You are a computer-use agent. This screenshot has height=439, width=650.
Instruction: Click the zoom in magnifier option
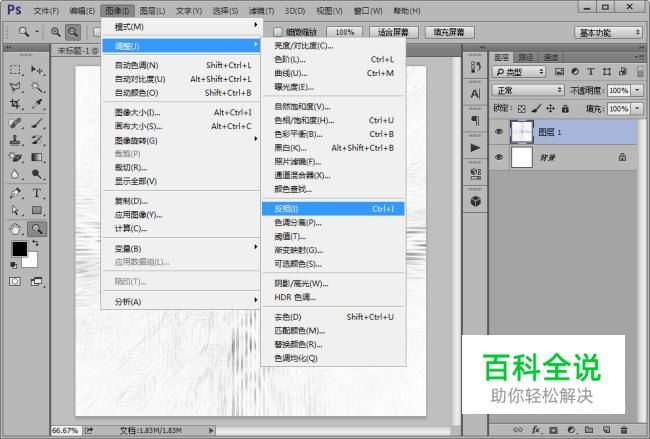point(56,32)
